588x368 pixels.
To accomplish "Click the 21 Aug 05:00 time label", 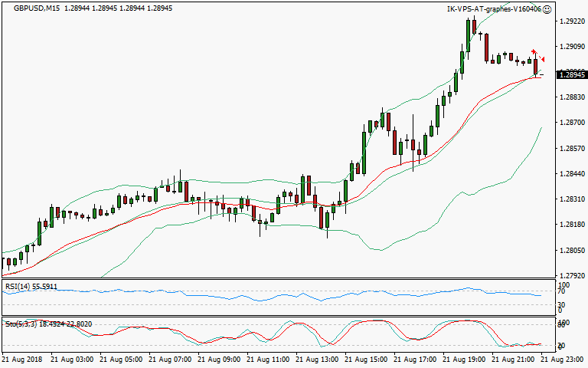I will pos(121,360).
